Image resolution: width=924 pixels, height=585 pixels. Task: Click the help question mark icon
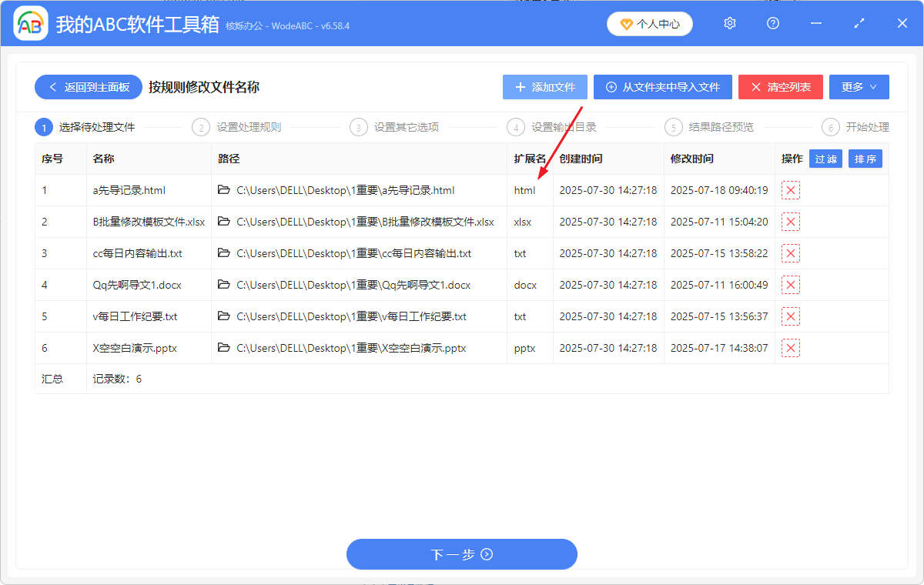click(x=772, y=23)
